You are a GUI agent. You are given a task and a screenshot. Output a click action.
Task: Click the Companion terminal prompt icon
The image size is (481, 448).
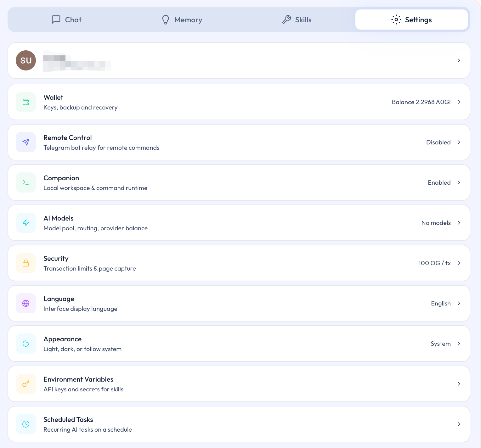[26, 182]
